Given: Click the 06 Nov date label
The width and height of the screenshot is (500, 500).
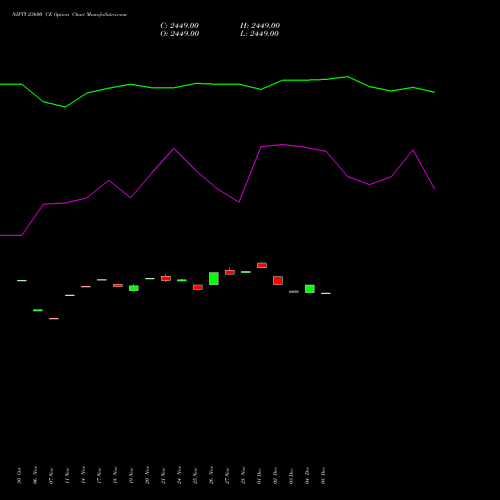Looking at the screenshot, I should pos(35,476).
